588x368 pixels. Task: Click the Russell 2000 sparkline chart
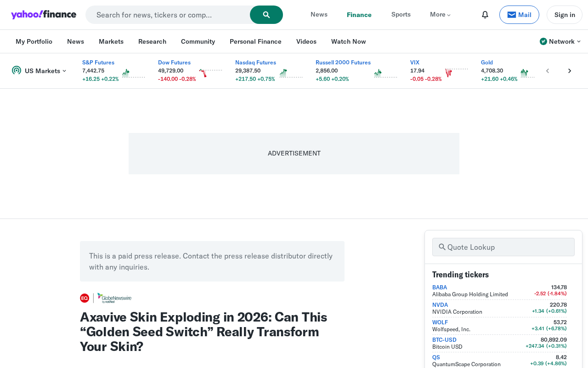pos(385,73)
